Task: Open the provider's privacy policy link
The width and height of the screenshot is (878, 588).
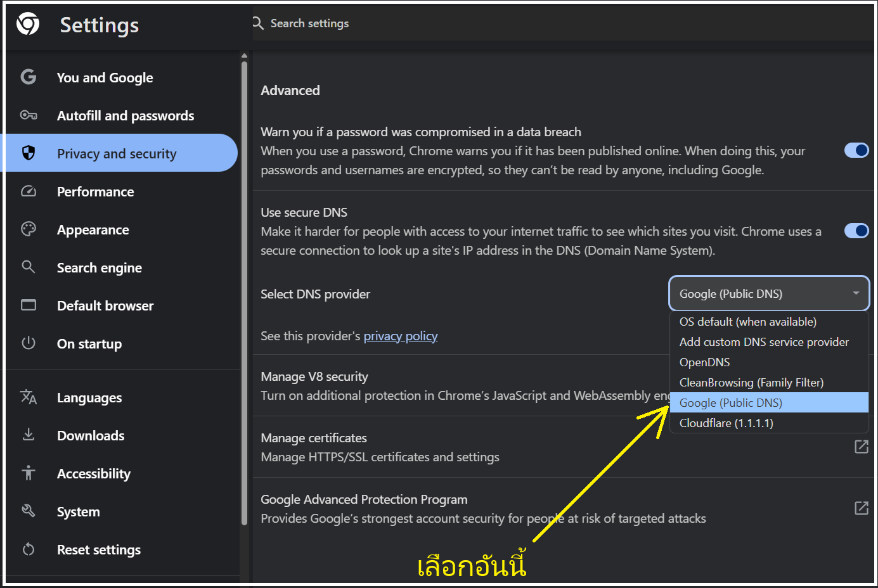Action: coord(401,336)
